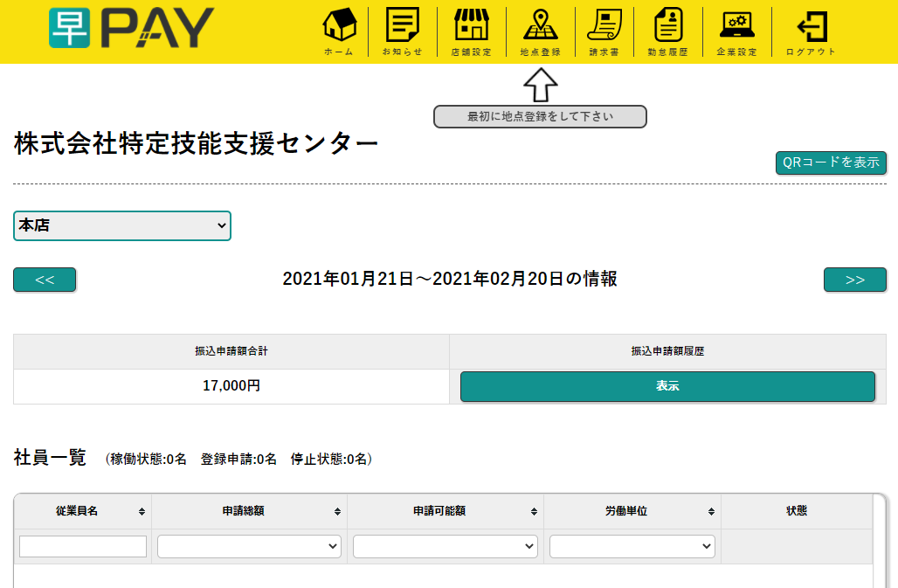Sort table by 従業員名 column
This screenshot has width=898, height=588.
pyautogui.click(x=83, y=511)
